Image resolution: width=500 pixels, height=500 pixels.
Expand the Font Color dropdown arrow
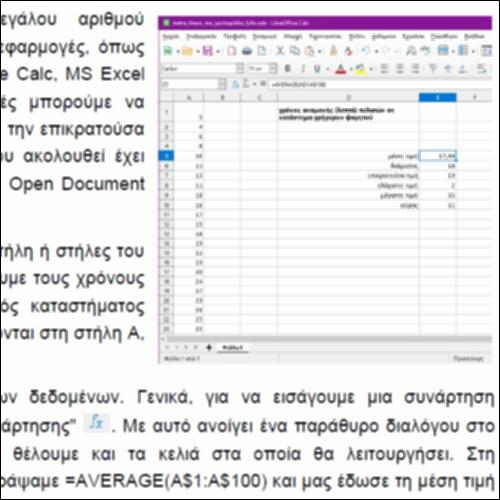coord(351,69)
